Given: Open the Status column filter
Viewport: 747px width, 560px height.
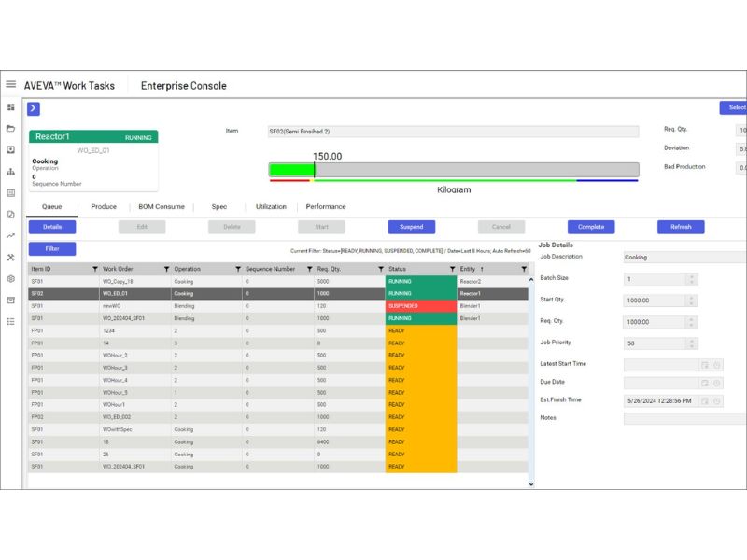Looking at the screenshot, I should coord(452,269).
